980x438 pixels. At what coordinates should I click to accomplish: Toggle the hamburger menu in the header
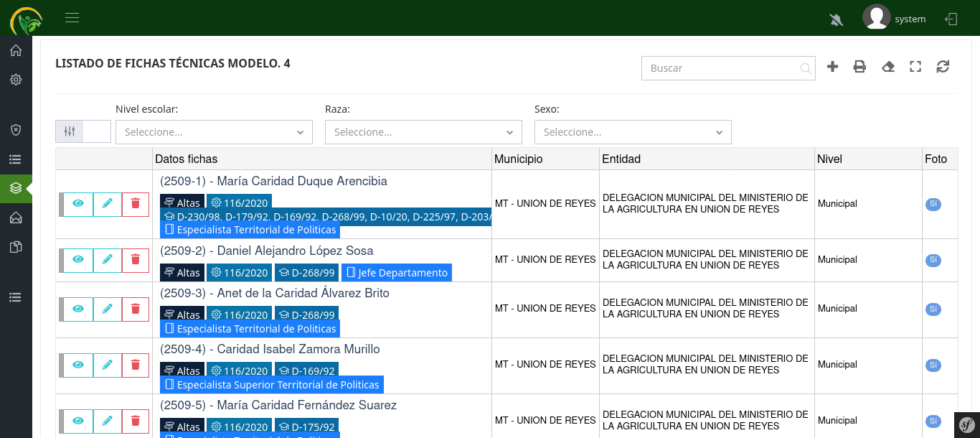pyautogui.click(x=72, y=18)
